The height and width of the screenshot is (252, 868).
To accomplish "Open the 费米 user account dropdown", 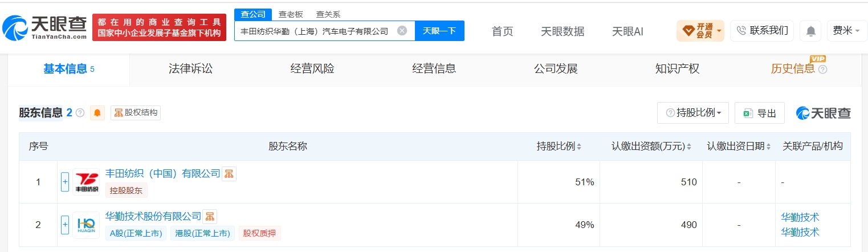I will click(847, 31).
